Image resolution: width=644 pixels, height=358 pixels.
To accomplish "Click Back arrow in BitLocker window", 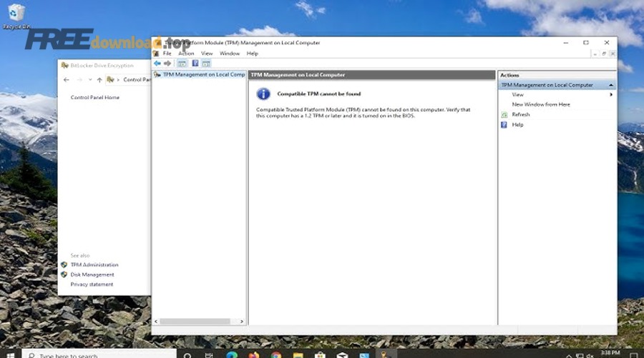I will pos(67,80).
